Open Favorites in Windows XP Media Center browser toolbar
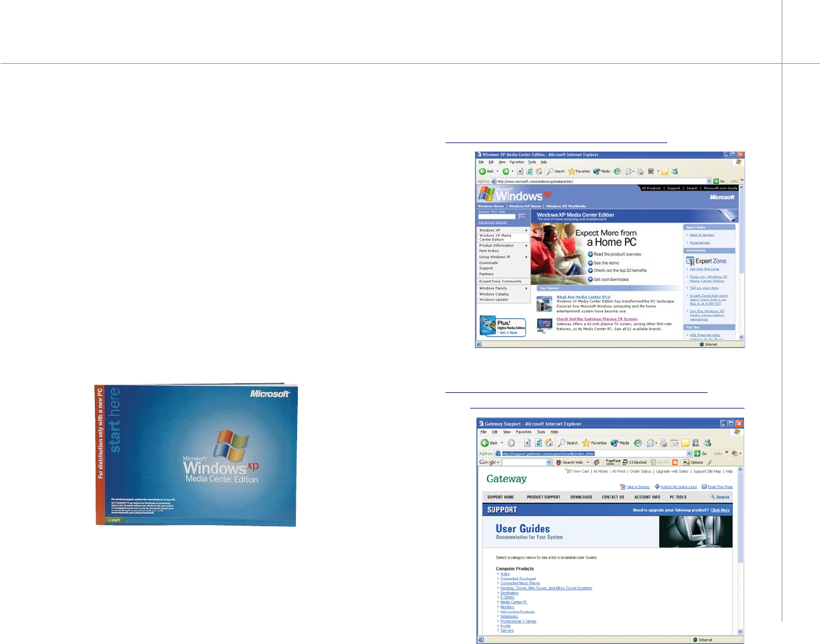This screenshot has height=644, width=820. point(579,172)
